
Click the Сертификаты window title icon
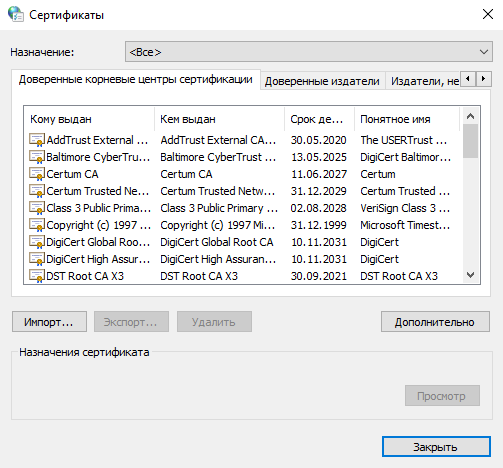pos(16,14)
